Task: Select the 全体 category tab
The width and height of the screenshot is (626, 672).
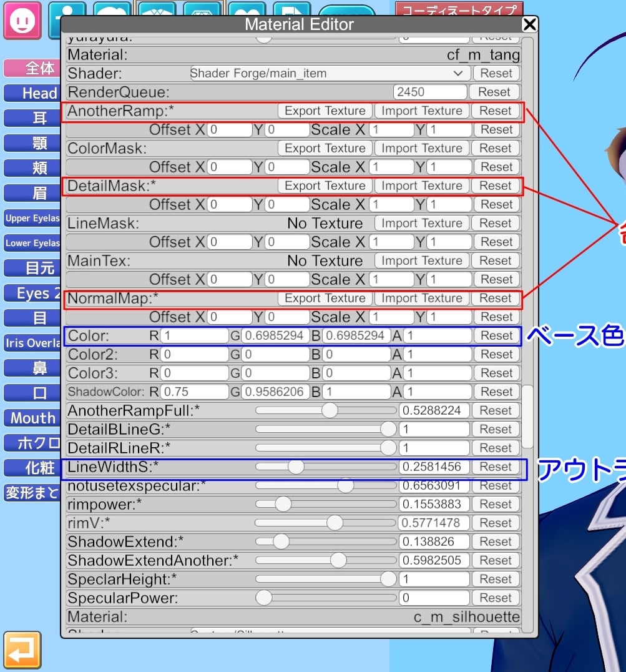Action: [x=32, y=68]
